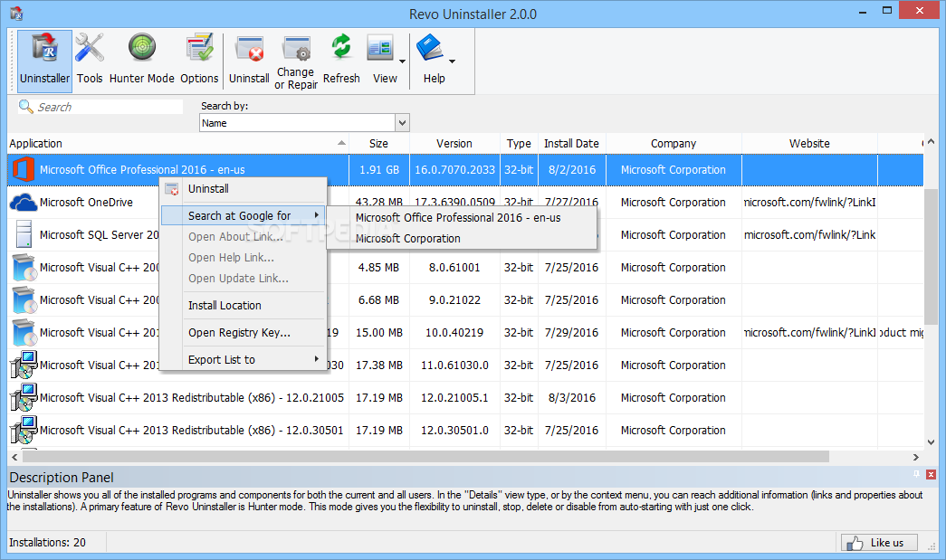Click icon of Visual C++ 10.0.40219 row
Screen dimensions: 946x560
(24, 332)
